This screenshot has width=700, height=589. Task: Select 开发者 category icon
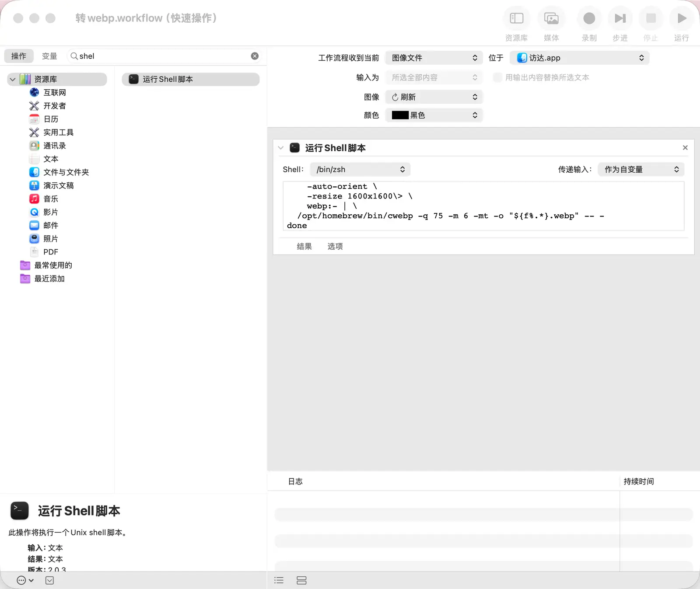(x=34, y=106)
